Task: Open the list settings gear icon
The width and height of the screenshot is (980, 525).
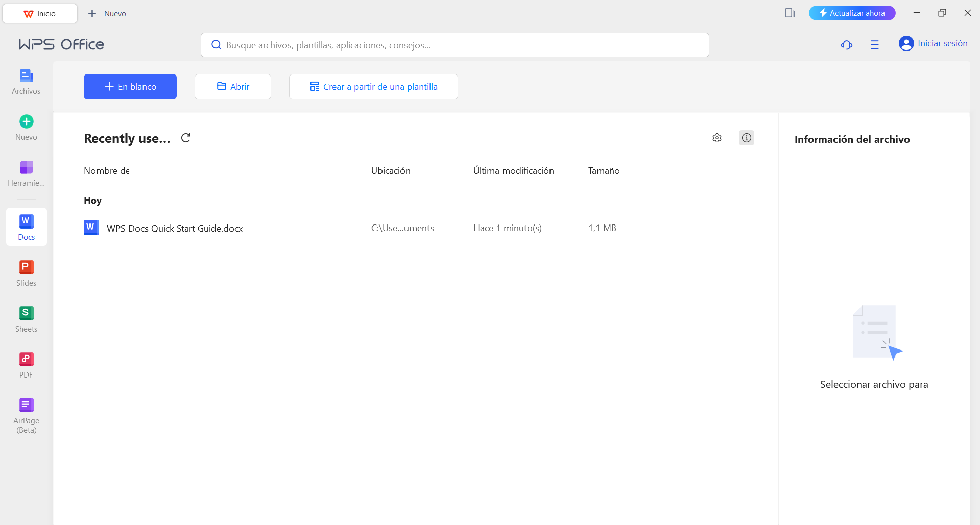Action: pos(717,138)
